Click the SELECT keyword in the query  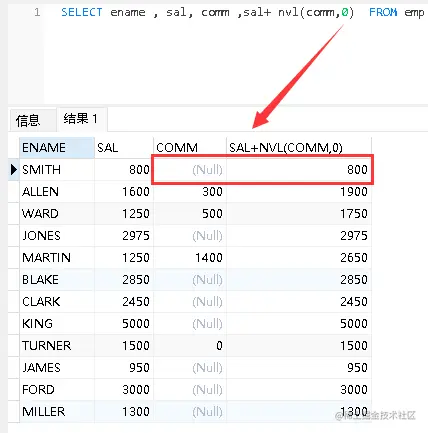click(x=82, y=12)
